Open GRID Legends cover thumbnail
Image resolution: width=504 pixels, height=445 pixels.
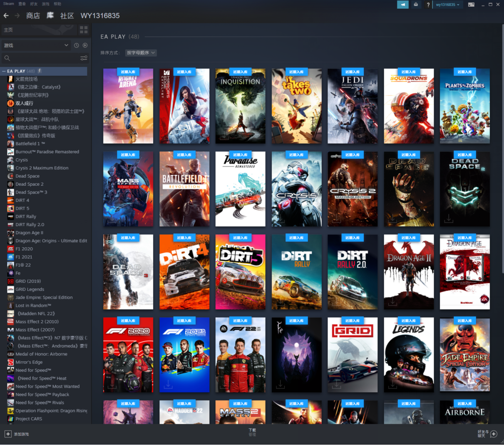pos(409,355)
